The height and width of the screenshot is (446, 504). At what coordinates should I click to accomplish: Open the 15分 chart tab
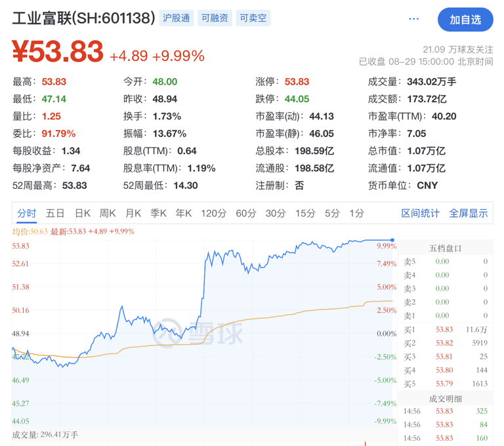(305, 213)
